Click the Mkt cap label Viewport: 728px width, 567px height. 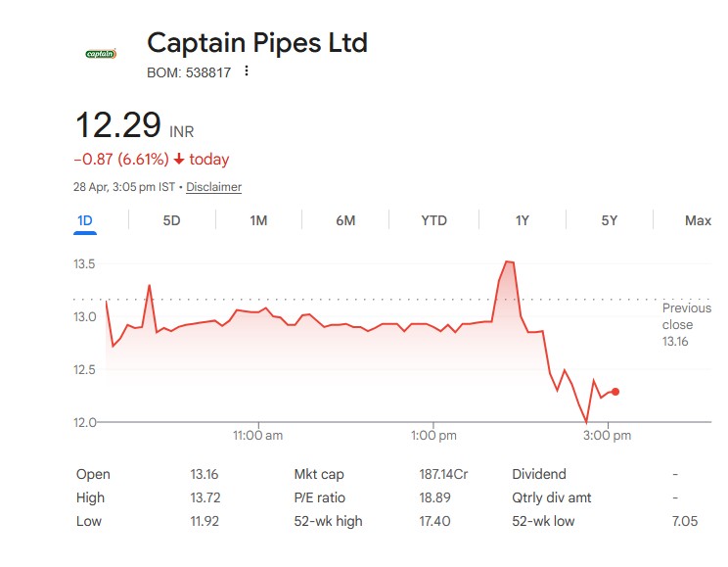click(319, 474)
